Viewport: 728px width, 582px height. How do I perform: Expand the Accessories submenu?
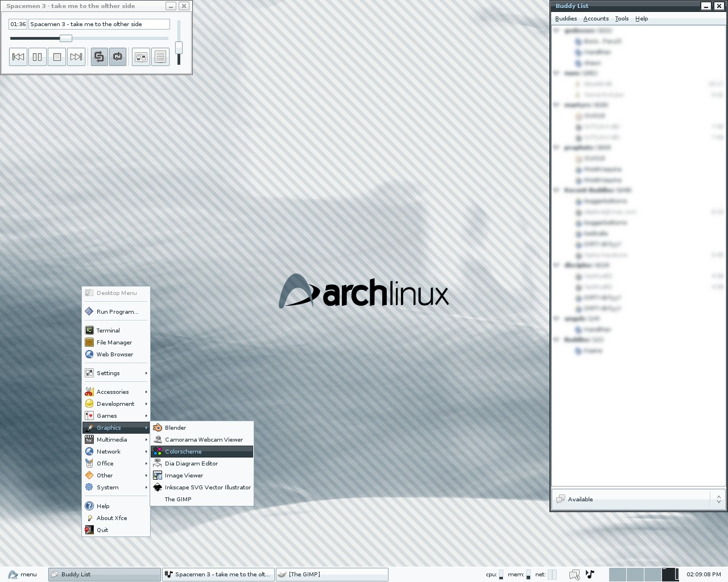[116, 392]
